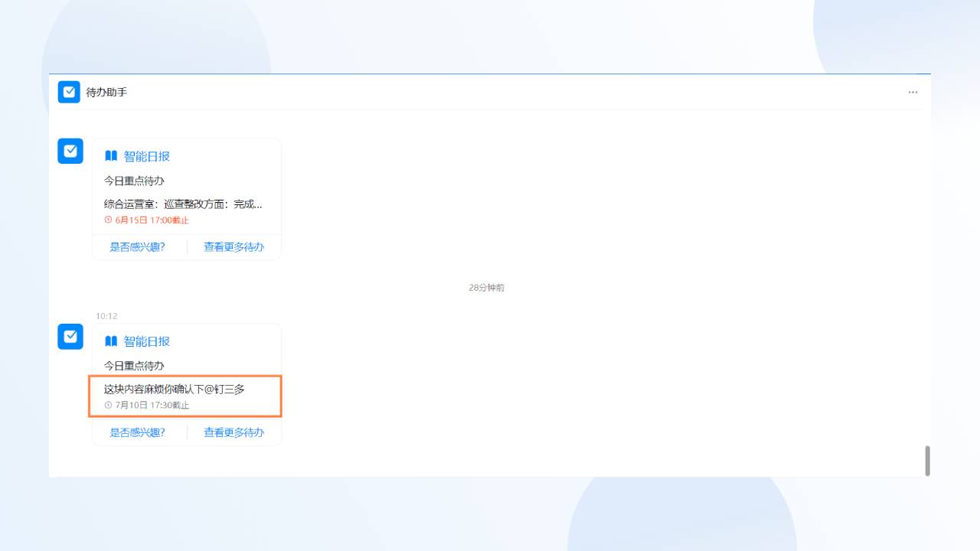Click the book icon in the 7月10日 card

111,341
